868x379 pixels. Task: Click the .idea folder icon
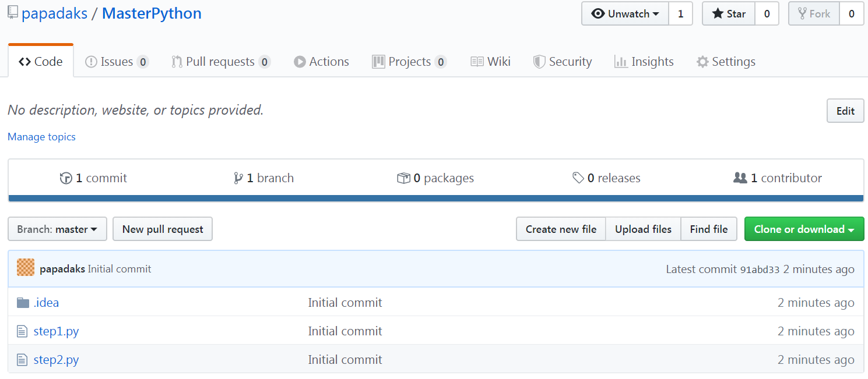pyautogui.click(x=23, y=303)
